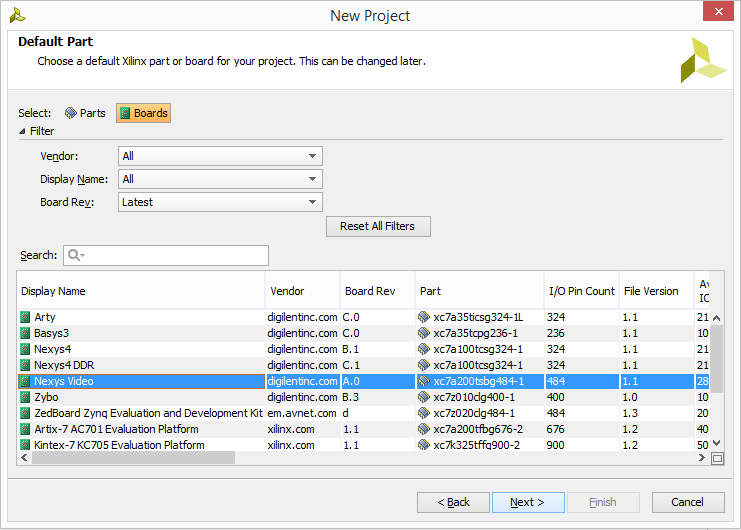Click the horizontal scrollbar thumb
The width and height of the screenshot is (741, 530).
pyautogui.click(x=133, y=458)
